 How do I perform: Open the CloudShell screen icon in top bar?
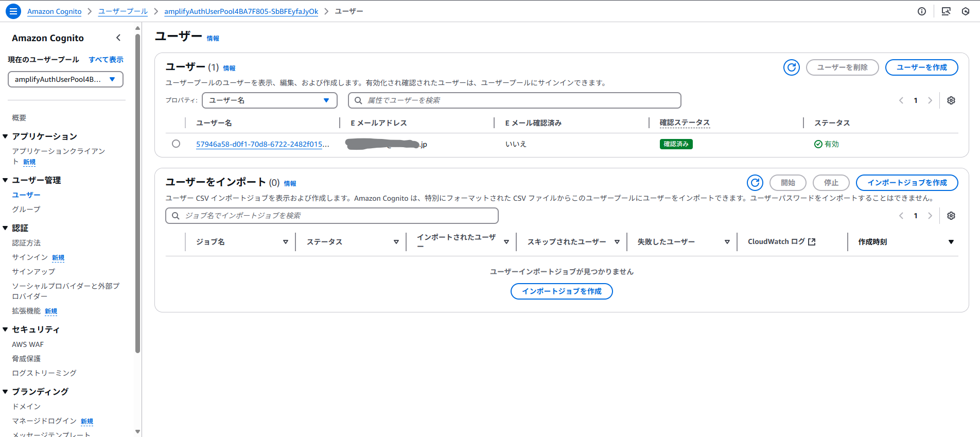(x=946, y=11)
